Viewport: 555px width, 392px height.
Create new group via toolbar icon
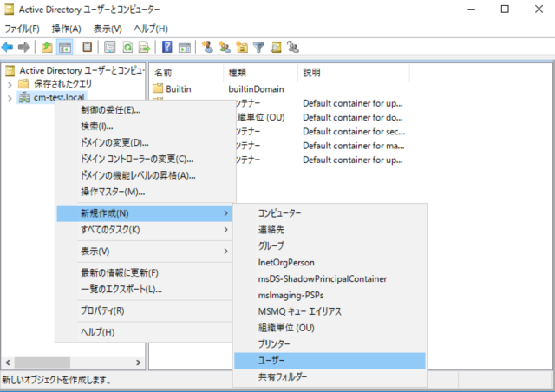point(225,47)
